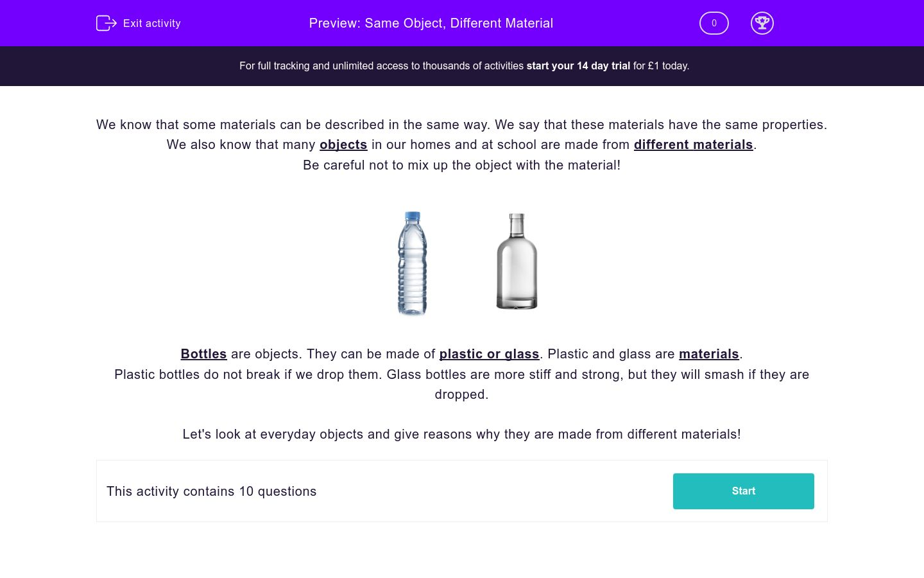Click the underlined word 'materials'
This screenshot has height=578, width=924.
(x=708, y=354)
